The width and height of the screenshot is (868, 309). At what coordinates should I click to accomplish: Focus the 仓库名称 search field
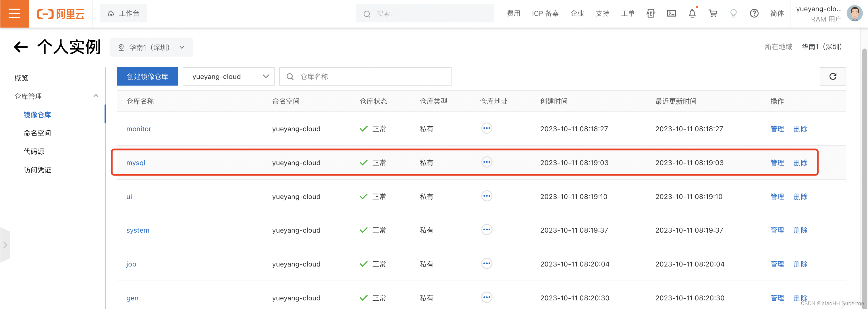pos(365,76)
